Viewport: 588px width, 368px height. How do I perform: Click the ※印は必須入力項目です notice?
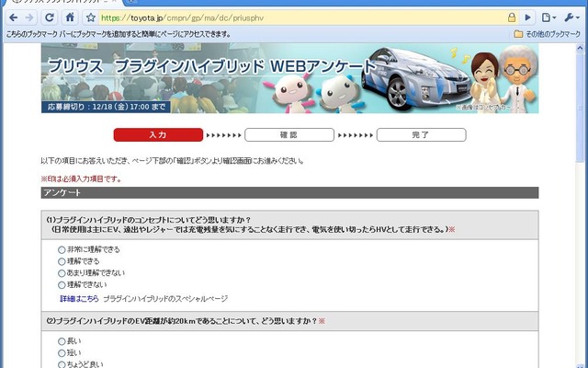[x=82, y=179]
